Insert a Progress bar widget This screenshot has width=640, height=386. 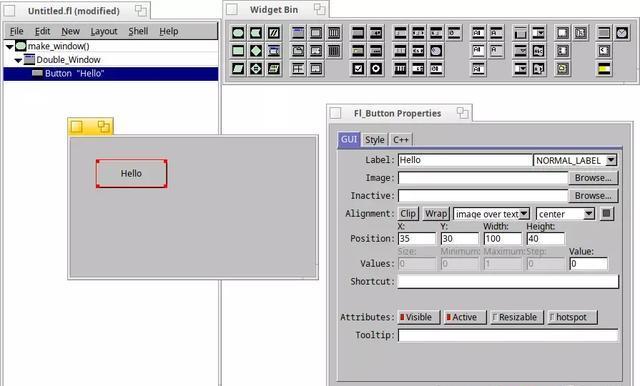point(604,69)
